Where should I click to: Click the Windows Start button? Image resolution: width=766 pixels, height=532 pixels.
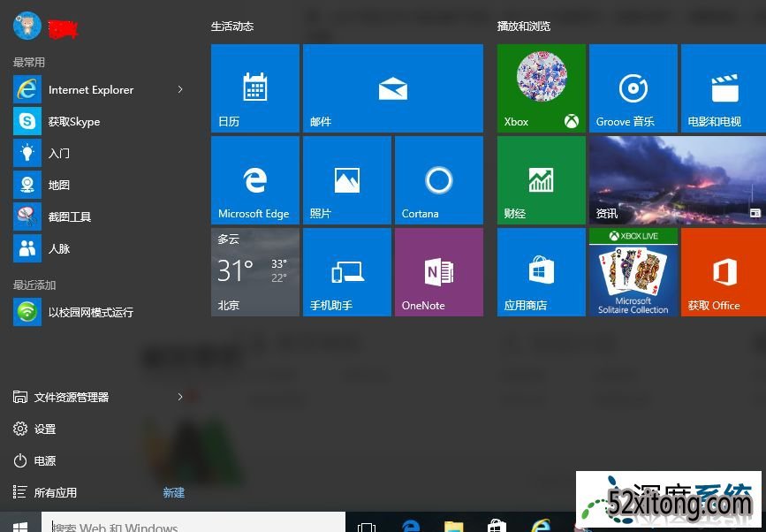20,522
